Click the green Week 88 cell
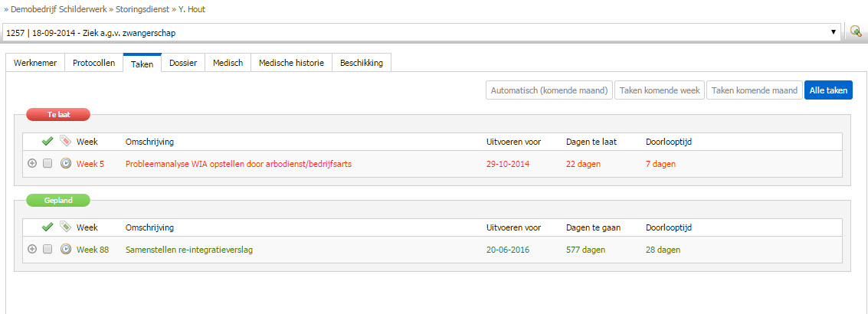This screenshot has width=868, height=314. point(93,250)
